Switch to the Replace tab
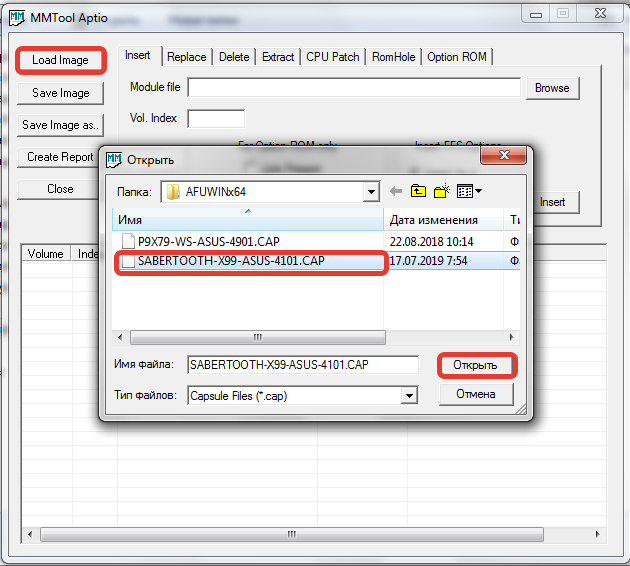The height and width of the screenshot is (566, 630). click(x=186, y=57)
